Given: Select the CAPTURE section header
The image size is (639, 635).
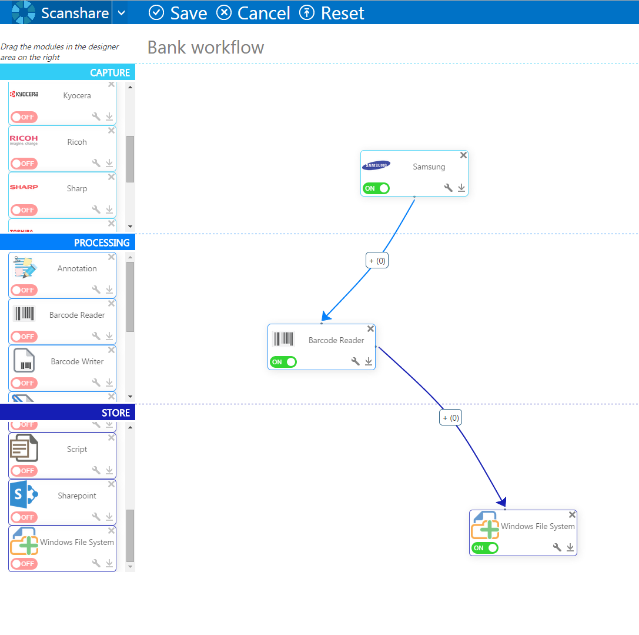Looking at the screenshot, I should 67,73.
